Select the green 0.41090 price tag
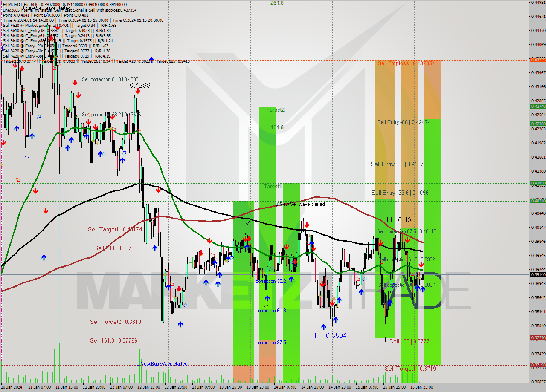 [x=537, y=183]
